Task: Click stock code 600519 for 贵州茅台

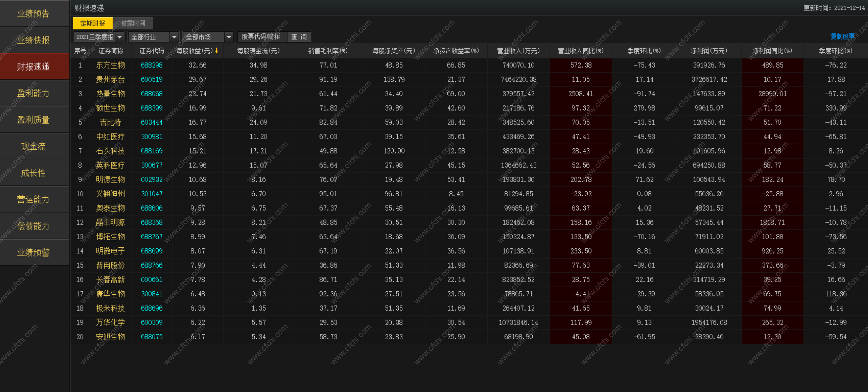Action: (152, 79)
